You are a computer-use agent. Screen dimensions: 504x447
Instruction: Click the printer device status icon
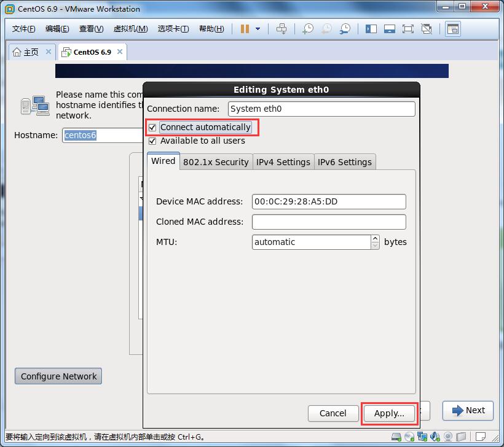pyautogui.click(x=460, y=437)
